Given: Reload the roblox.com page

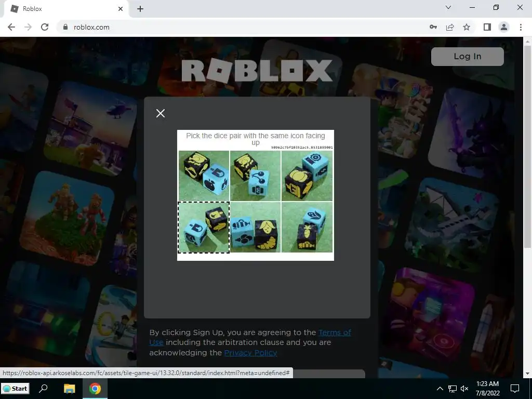Looking at the screenshot, I should click(45, 27).
